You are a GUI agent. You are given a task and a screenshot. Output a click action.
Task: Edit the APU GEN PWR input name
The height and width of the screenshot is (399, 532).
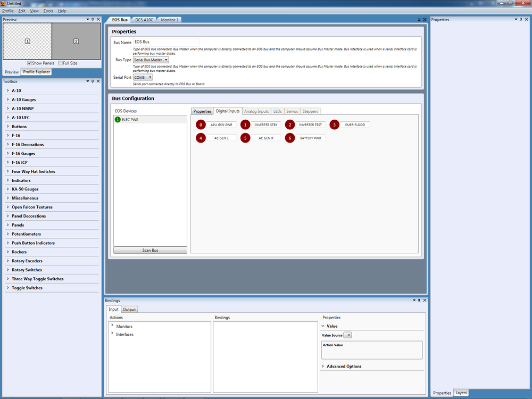pyautogui.click(x=221, y=125)
